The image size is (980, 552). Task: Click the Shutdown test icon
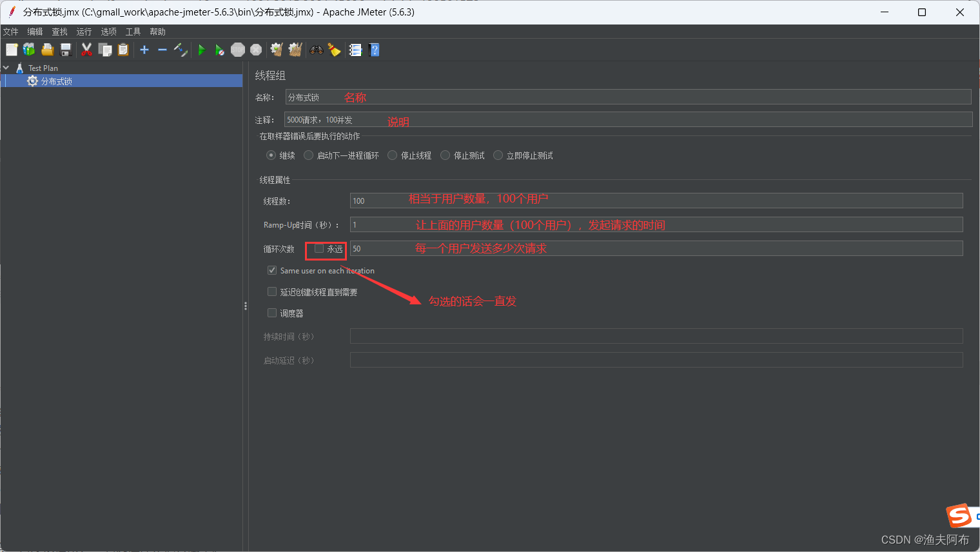[x=256, y=50]
